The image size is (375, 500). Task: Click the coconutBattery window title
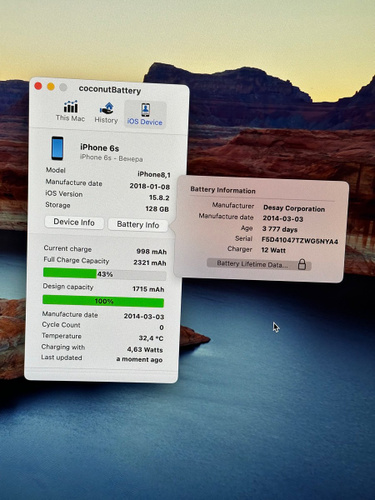tap(110, 90)
